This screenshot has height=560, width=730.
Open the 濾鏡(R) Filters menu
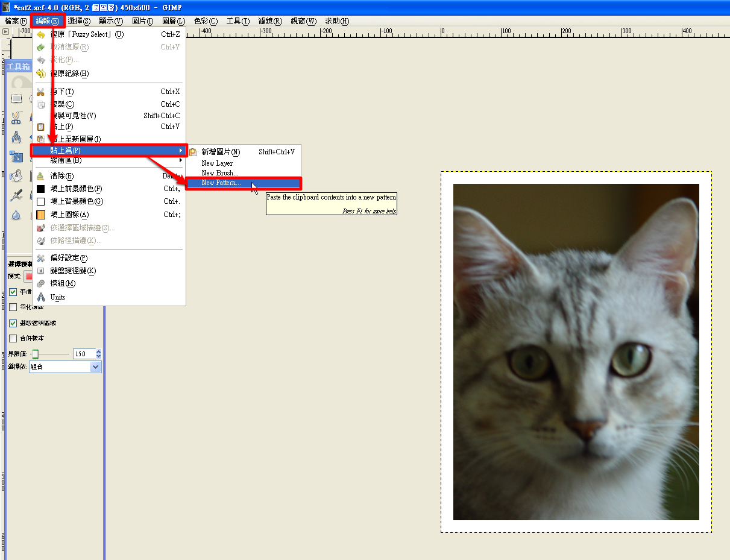click(x=270, y=21)
